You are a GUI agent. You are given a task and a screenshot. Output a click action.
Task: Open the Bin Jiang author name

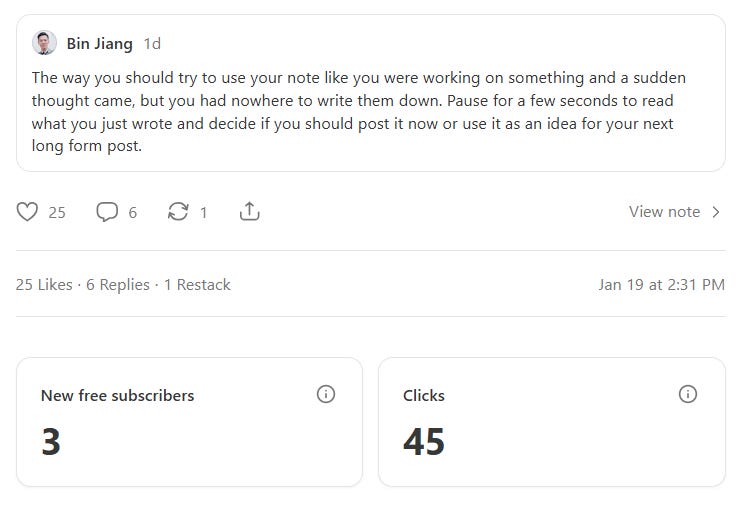[99, 44]
